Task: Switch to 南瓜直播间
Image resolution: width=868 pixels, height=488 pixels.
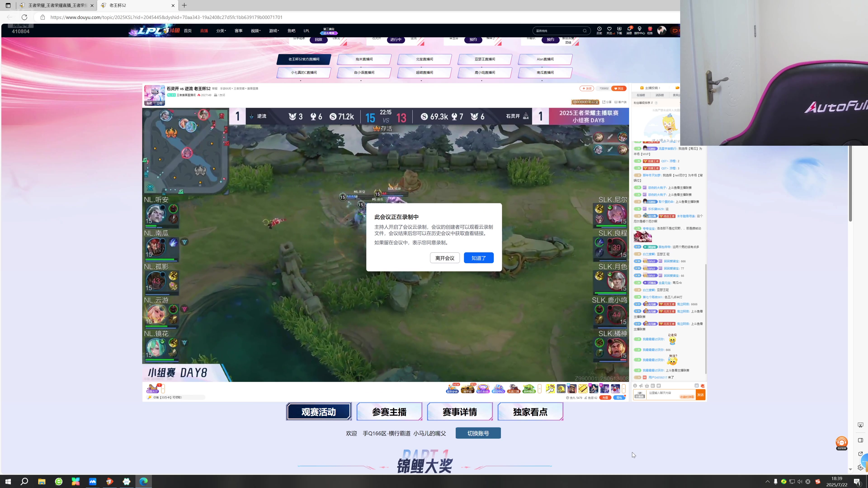Action: point(545,72)
